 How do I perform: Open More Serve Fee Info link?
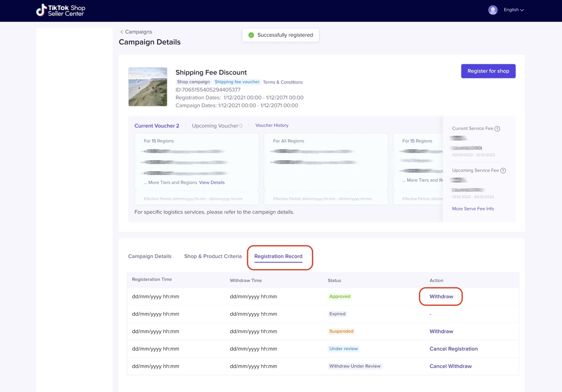473,209
